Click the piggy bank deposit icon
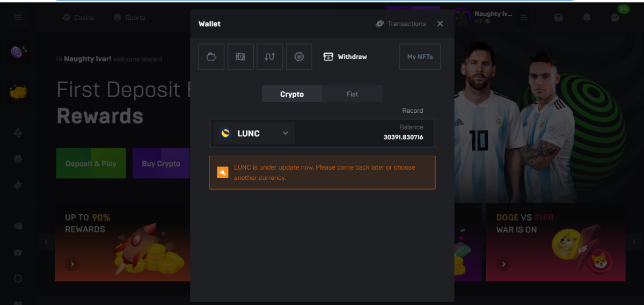 (x=211, y=57)
